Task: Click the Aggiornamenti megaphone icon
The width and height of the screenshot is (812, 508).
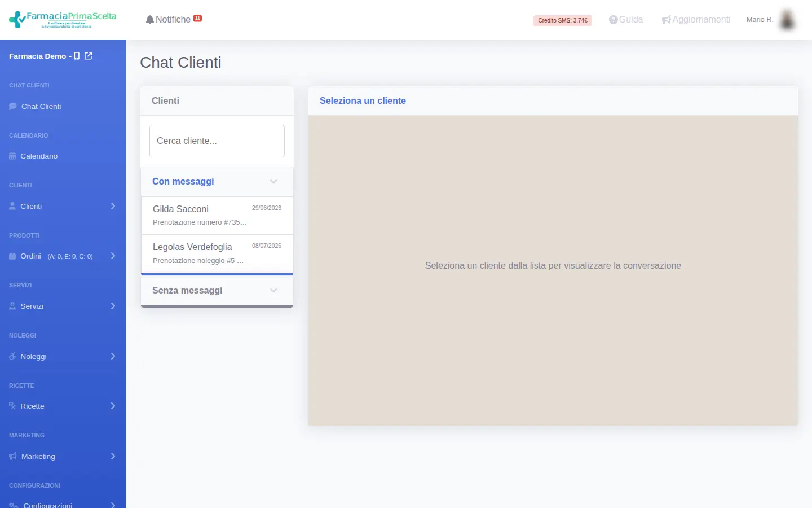Action: click(x=667, y=20)
